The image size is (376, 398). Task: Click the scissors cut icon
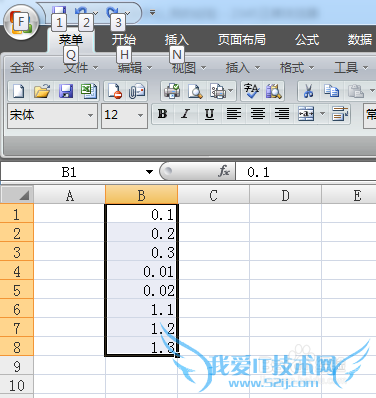pyautogui.click(x=308, y=91)
